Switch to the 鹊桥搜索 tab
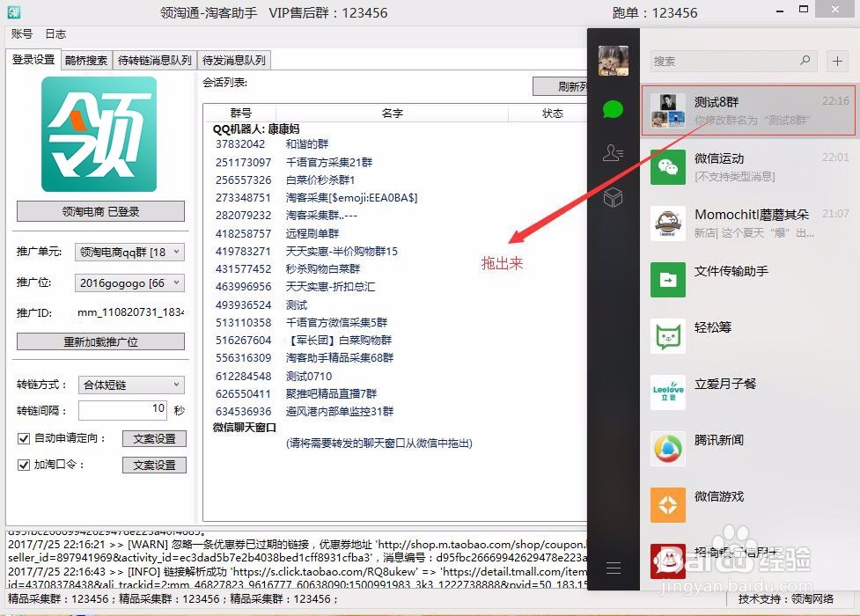 88,61
